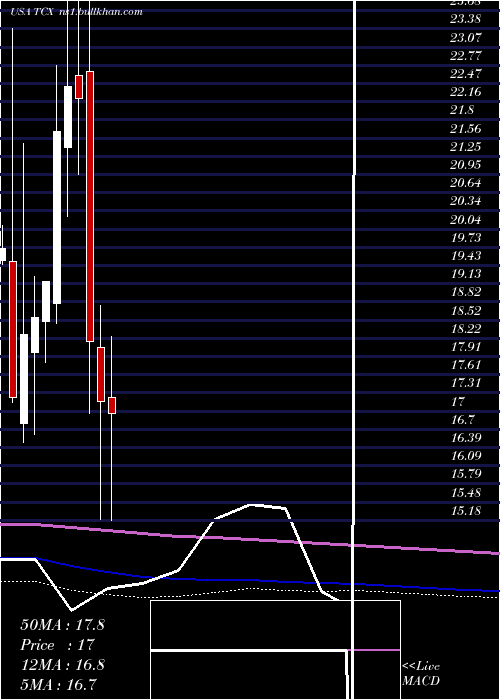Viewport: 500px width, 700px height.
Task: Click the 18.22 price axis label
Action: point(466,329)
